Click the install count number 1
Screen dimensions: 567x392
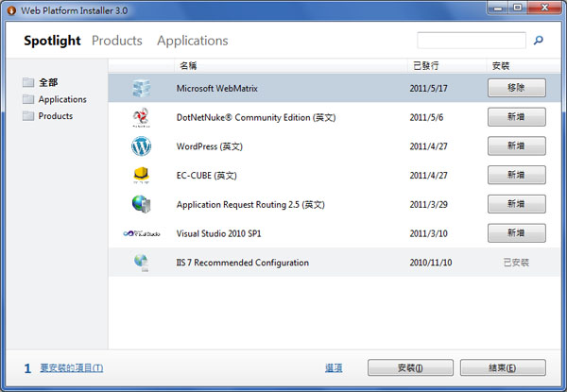27,368
